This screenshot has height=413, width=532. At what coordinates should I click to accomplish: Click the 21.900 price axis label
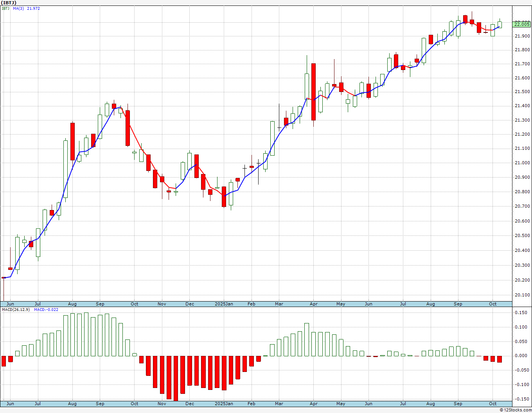pyautogui.click(x=523, y=36)
